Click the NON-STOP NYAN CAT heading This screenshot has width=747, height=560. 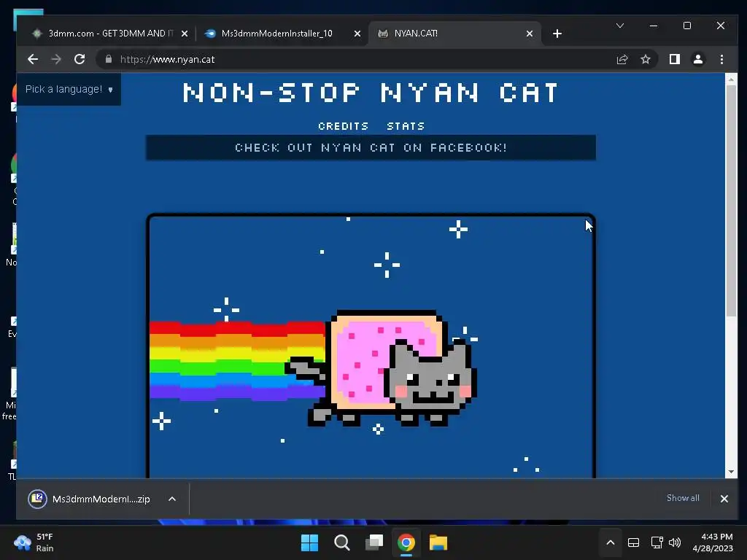coord(371,93)
